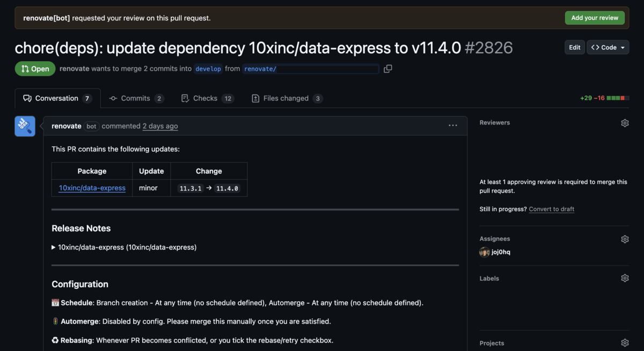Open the 10xinc/data-express package link in the table
The width and height of the screenshot is (644, 351).
pyautogui.click(x=92, y=188)
